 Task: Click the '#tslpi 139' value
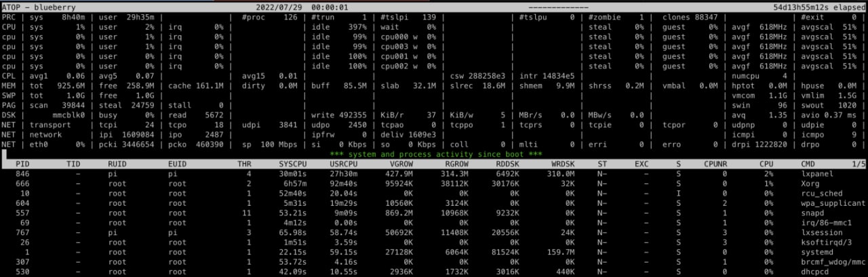[408, 17]
